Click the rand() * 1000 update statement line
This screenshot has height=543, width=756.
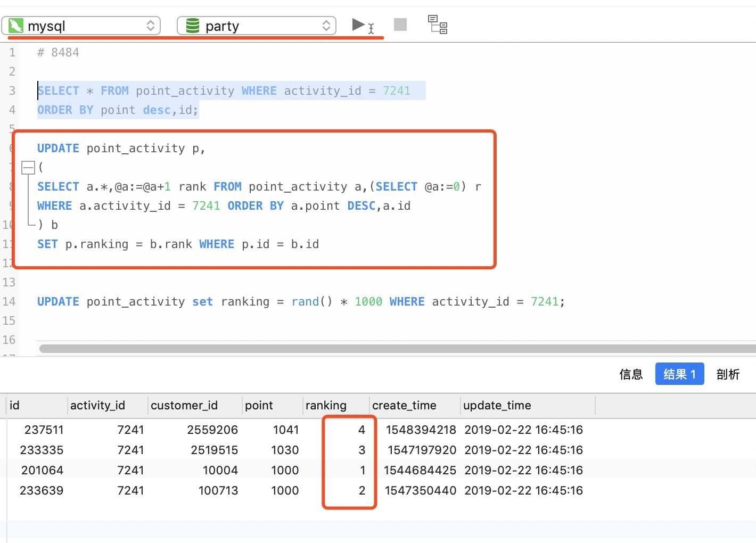coord(301,301)
